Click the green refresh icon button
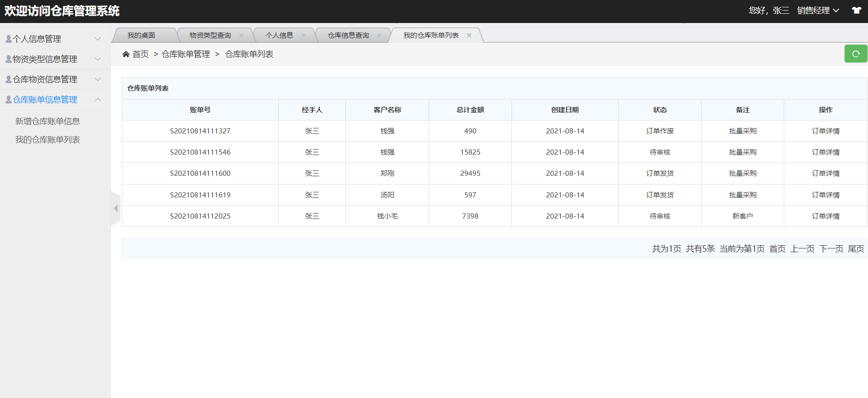Image resolution: width=868 pixels, height=398 pixels. coord(856,54)
